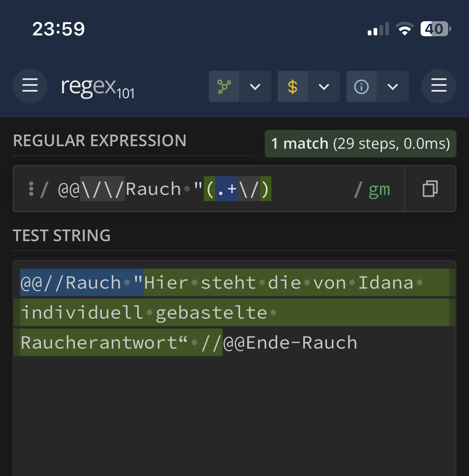The height and width of the screenshot is (476, 469).
Task: Expand the dropdown next to dollar icon
Action: click(324, 87)
